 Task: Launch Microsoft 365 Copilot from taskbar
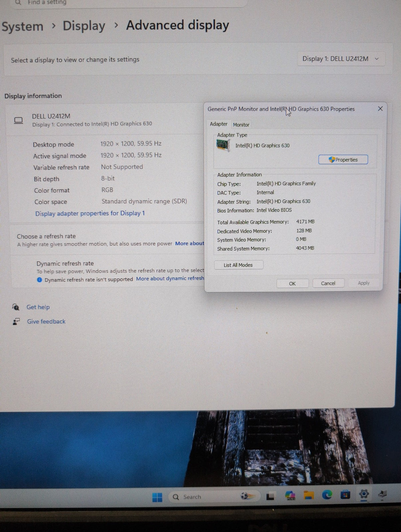pos(290,496)
